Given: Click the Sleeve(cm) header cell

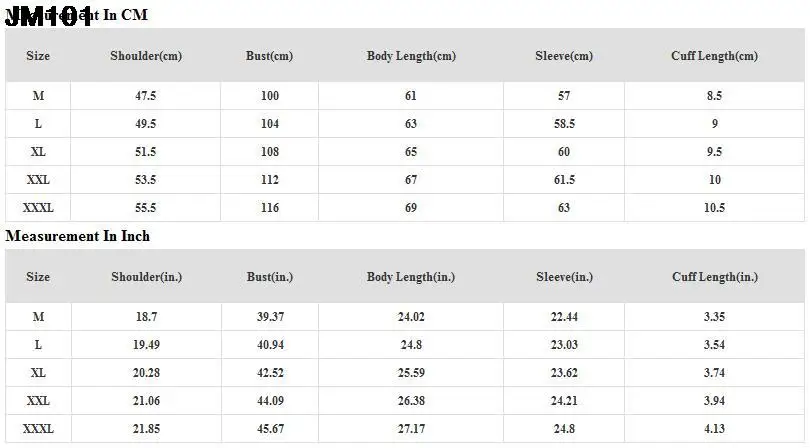Looking at the screenshot, I should (564, 56).
